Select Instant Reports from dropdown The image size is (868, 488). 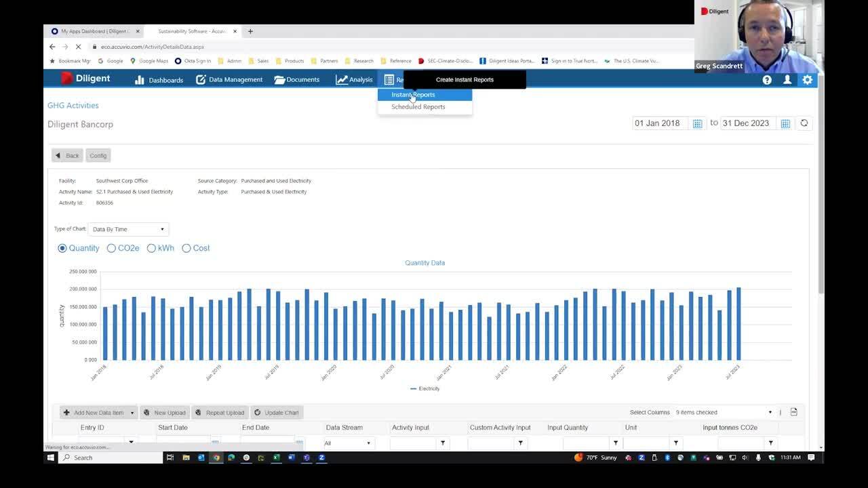(425, 94)
